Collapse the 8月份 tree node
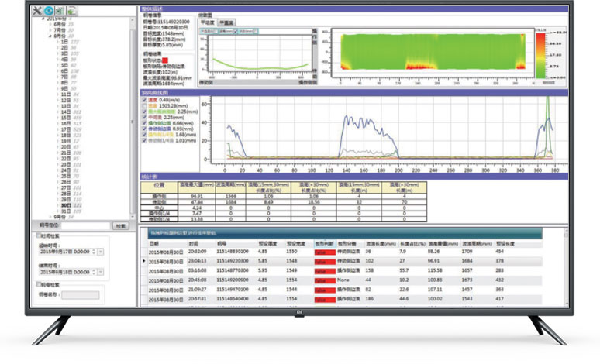Viewport: 600px width, 364px height. click(x=50, y=36)
